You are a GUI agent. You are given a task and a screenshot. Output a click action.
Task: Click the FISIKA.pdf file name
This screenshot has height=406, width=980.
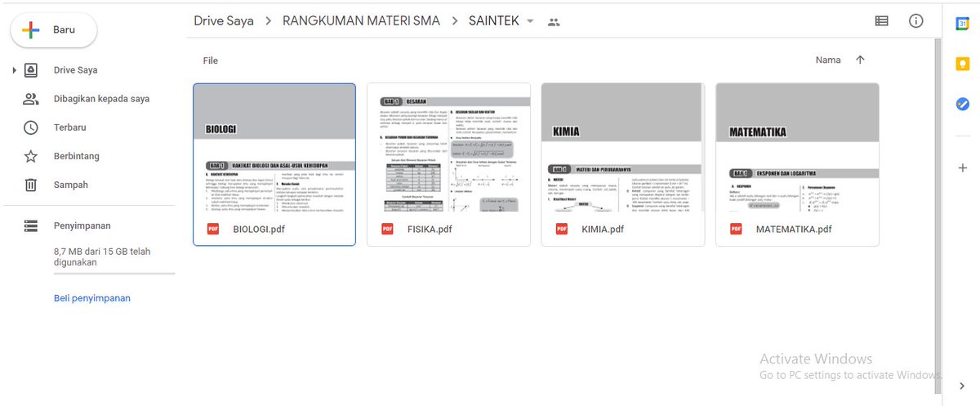tap(430, 229)
